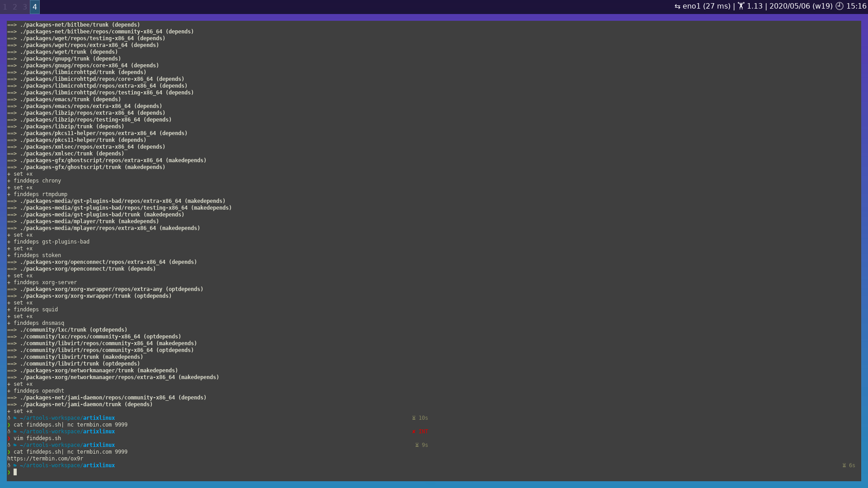
Task: Click the ./packages-net/bitlbee/trunk (depends) line
Action: 74,25
